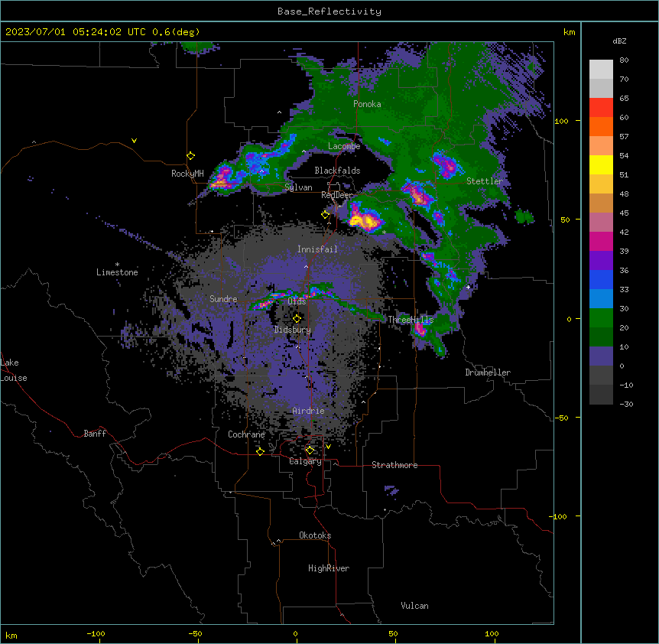
Task: Pick the dark green 20 dBZ legend swatch
Action: click(601, 337)
